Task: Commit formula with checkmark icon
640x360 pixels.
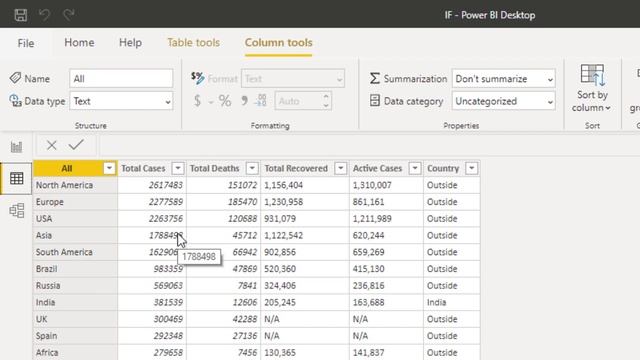Action: pyautogui.click(x=76, y=144)
